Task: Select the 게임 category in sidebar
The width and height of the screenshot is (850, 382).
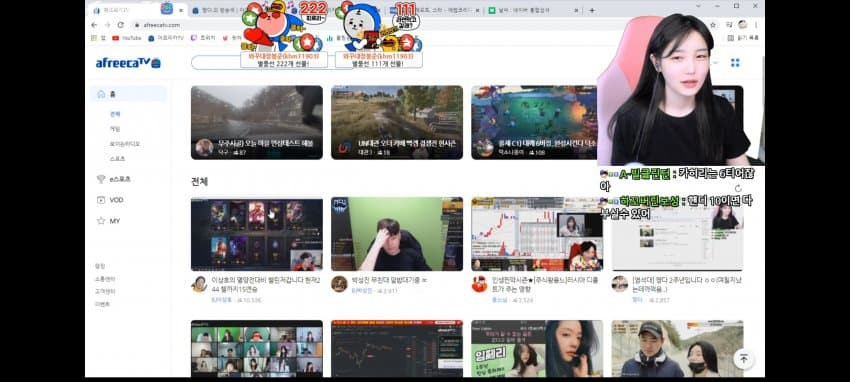Action: (x=115, y=129)
